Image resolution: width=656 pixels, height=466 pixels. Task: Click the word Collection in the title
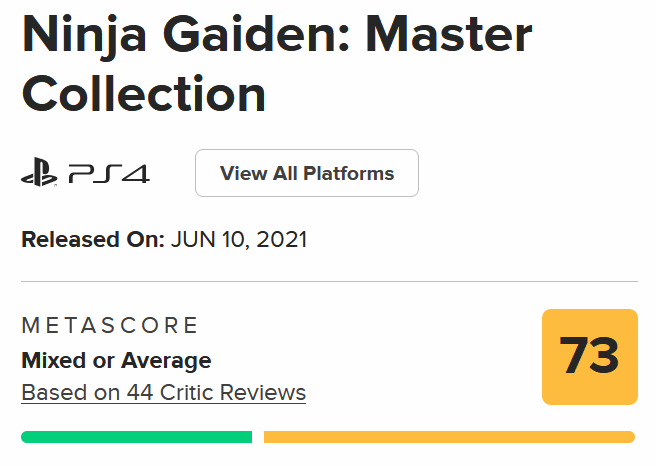click(143, 93)
